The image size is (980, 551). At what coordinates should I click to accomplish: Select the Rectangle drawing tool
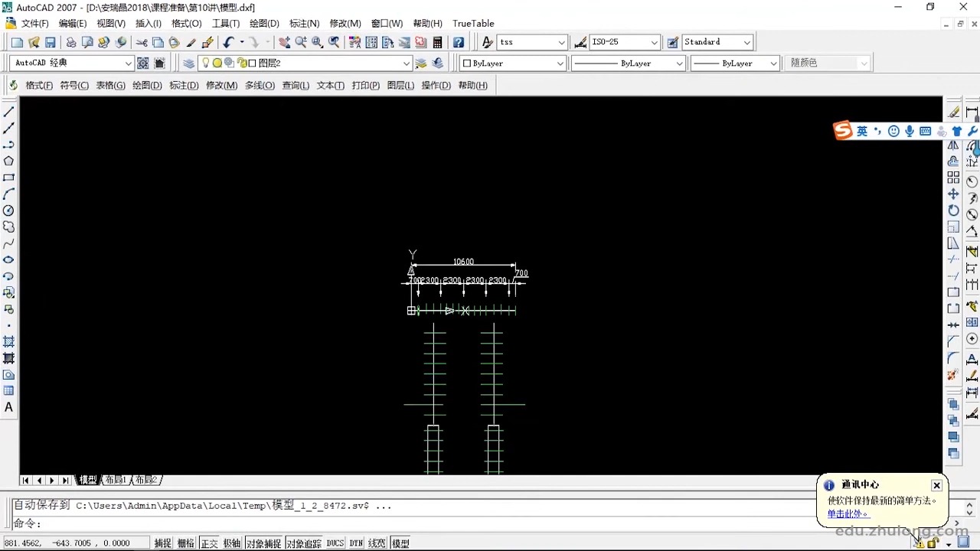[x=9, y=178]
